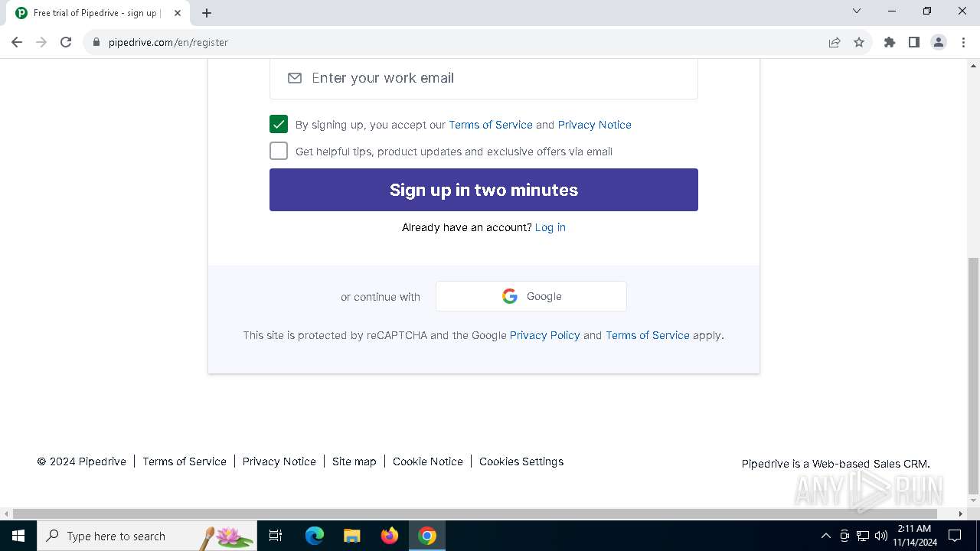Open Privacy Notice link in signup form
This screenshot has width=980, height=551.
595,125
